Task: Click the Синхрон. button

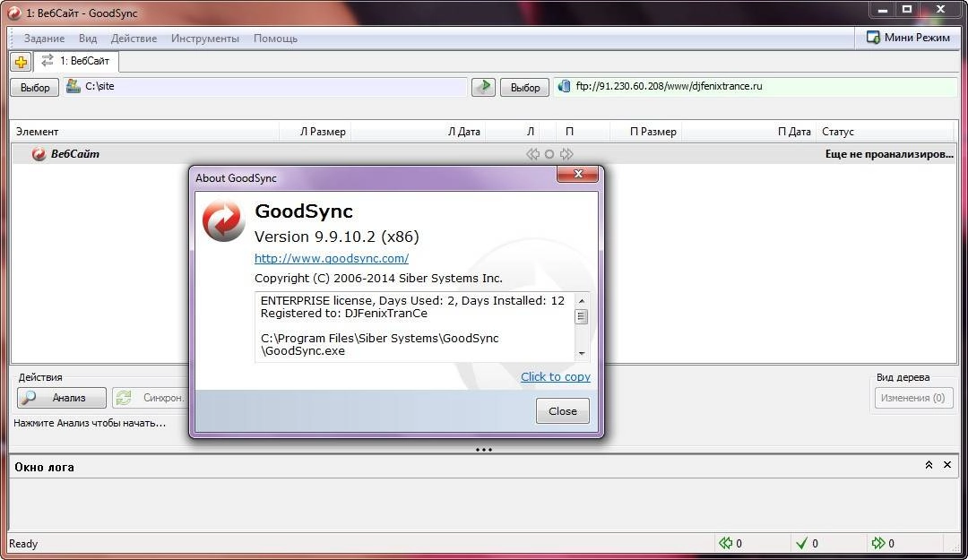Action: point(151,398)
